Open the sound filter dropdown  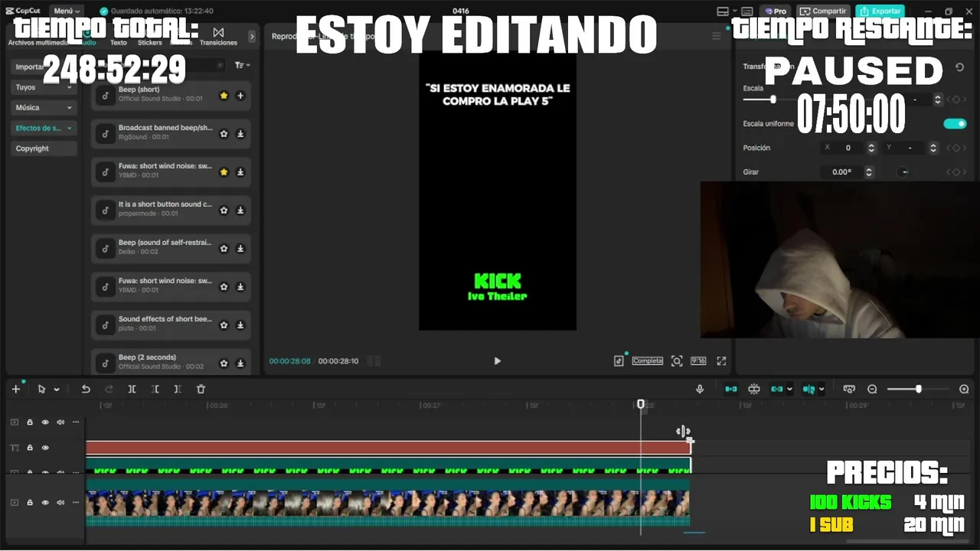242,66
